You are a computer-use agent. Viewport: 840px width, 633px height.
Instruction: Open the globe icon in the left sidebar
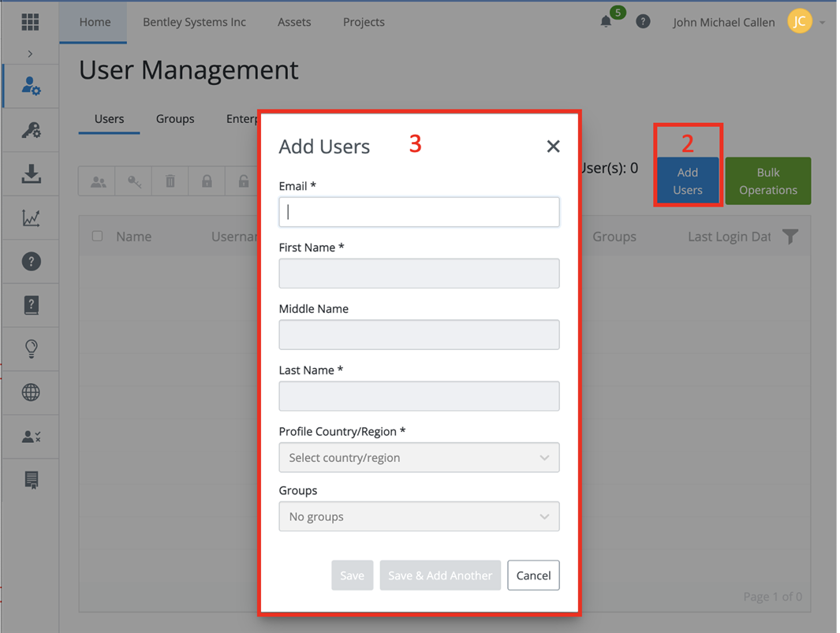[x=30, y=392]
